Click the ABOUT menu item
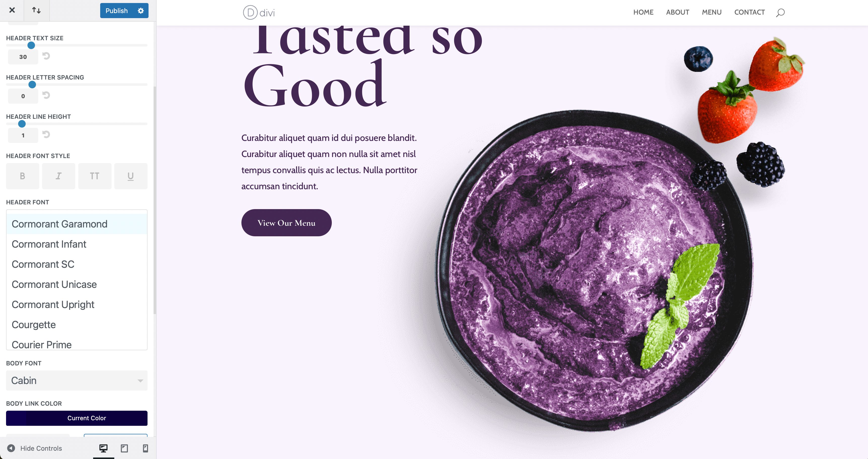 (x=677, y=12)
